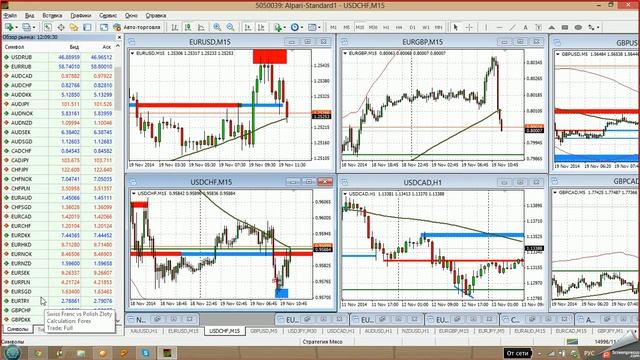The image size is (640, 360).
Task: Select the Vertical Line drawing tool
Action: pyautogui.click(x=486, y=27)
